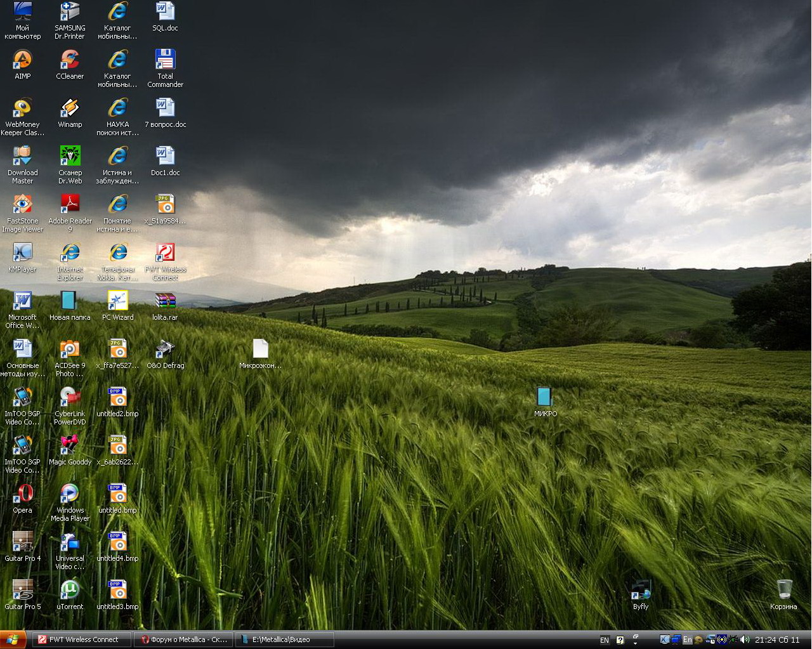Select the Byfly connection shortcut
Viewport: 812px width, 649px height.
point(641,591)
